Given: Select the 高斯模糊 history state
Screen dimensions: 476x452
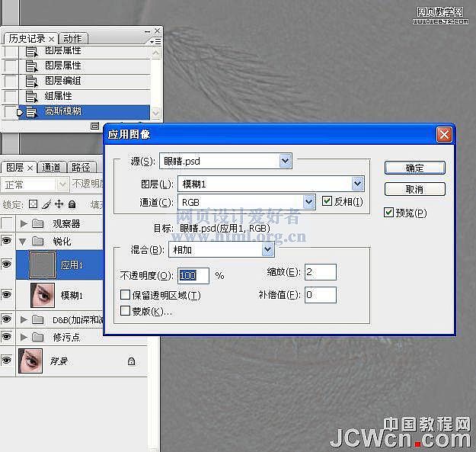Looking at the screenshot, I should pos(84,112).
